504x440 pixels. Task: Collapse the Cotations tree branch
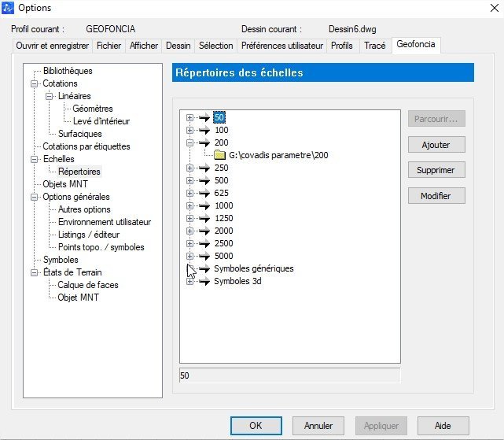tap(34, 83)
